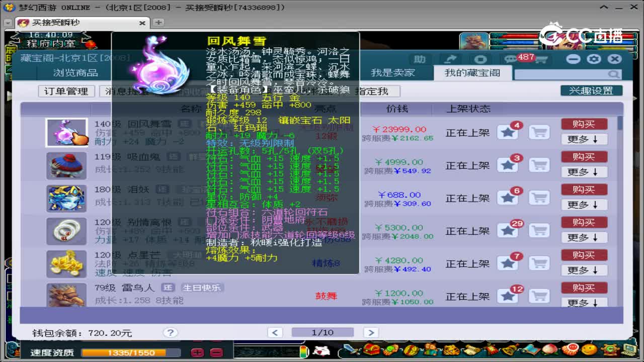Open the 助 help icon
The width and height of the screenshot is (644, 362).
(419, 59)
